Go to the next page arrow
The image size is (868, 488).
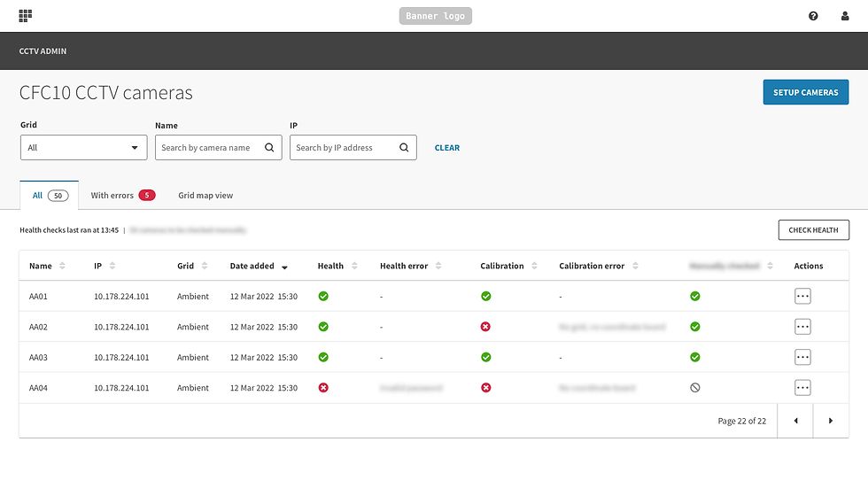(831, 421)
